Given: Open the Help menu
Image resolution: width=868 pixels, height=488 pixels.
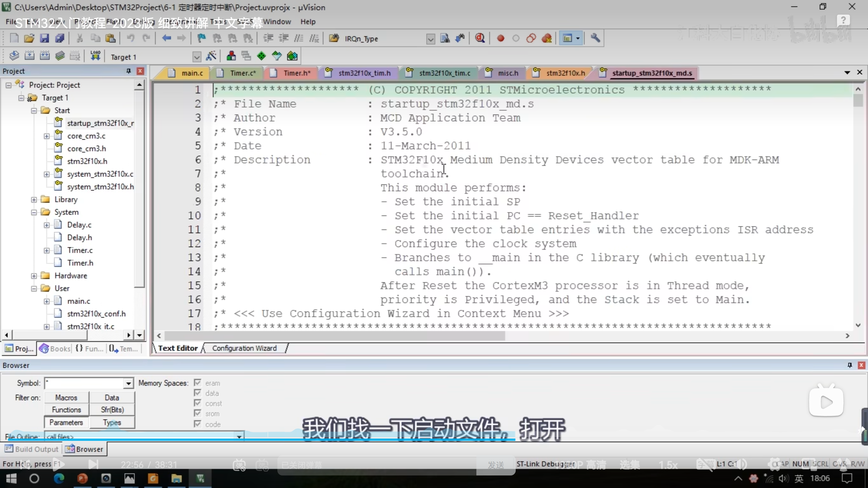Looking at the screenshot, I should [308, 22].
